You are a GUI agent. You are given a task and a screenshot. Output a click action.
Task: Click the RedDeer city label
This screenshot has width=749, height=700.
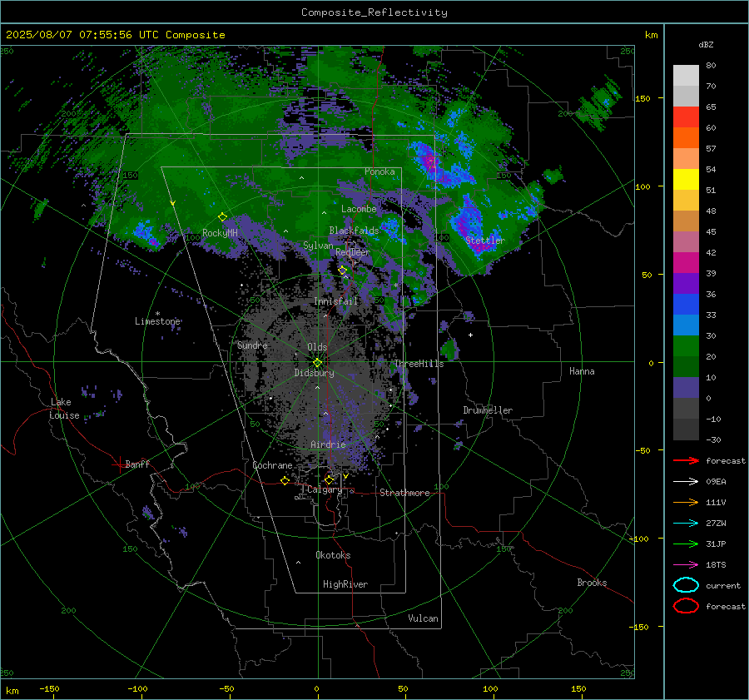click(x=353, y=252)
